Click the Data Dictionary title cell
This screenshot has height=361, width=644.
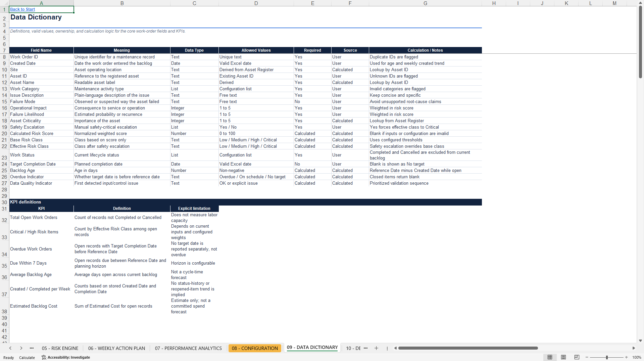pyautogui.click(x=41, y=17)
